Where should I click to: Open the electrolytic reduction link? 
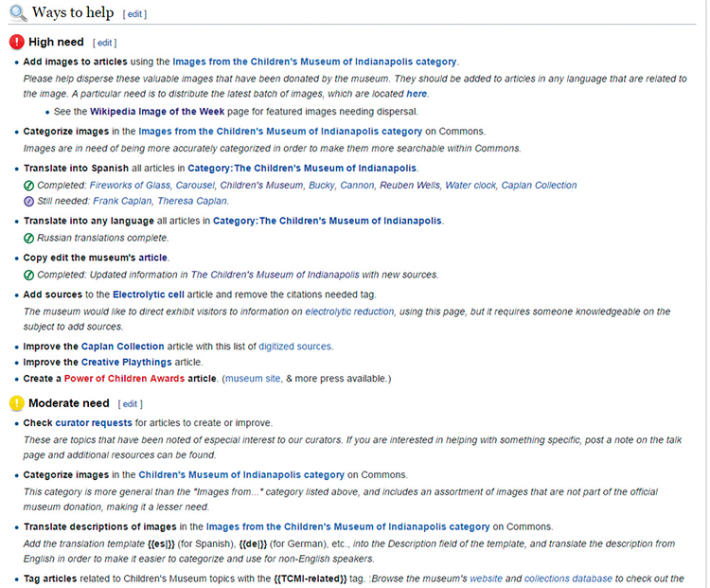click(x=349, y=312)
